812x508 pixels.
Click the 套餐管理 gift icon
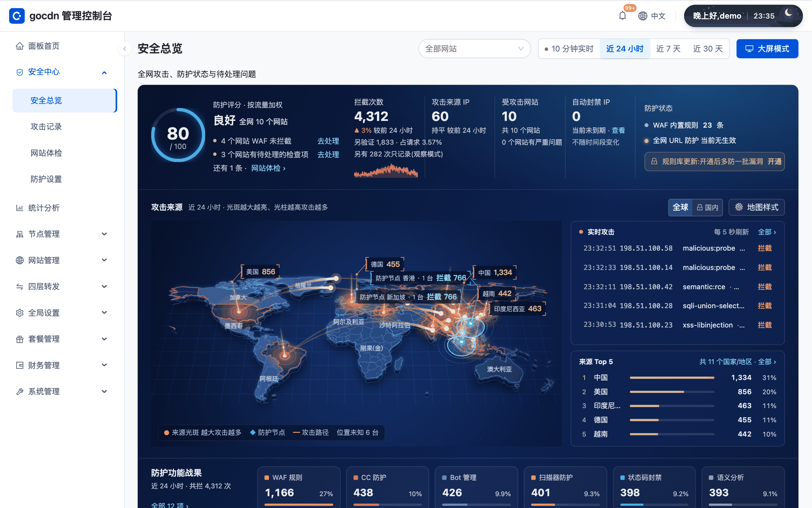tap(20, 339)
